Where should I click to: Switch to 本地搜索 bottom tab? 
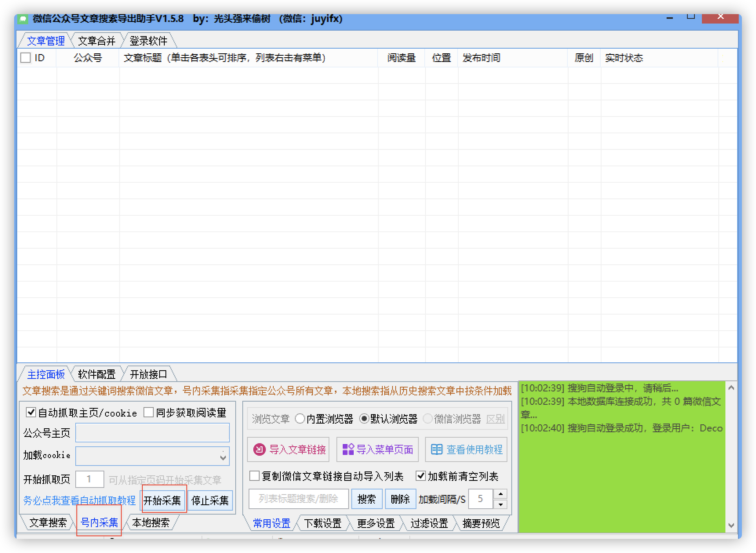point(151,523)
